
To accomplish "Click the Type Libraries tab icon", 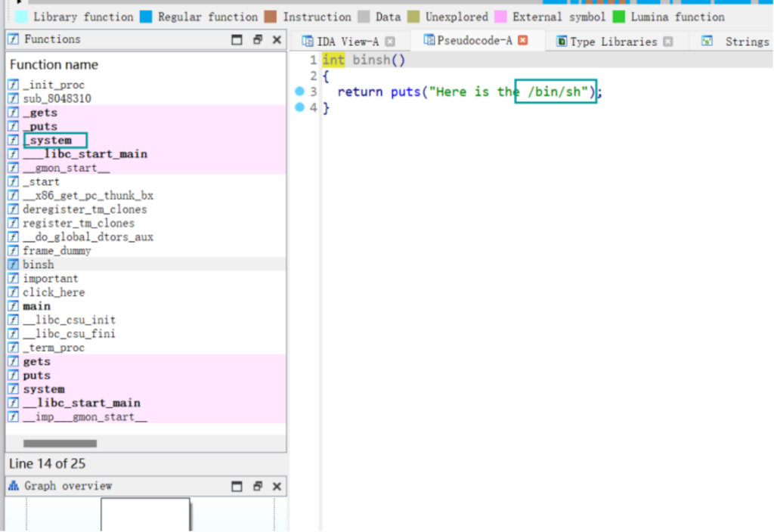I will [562, 42].
